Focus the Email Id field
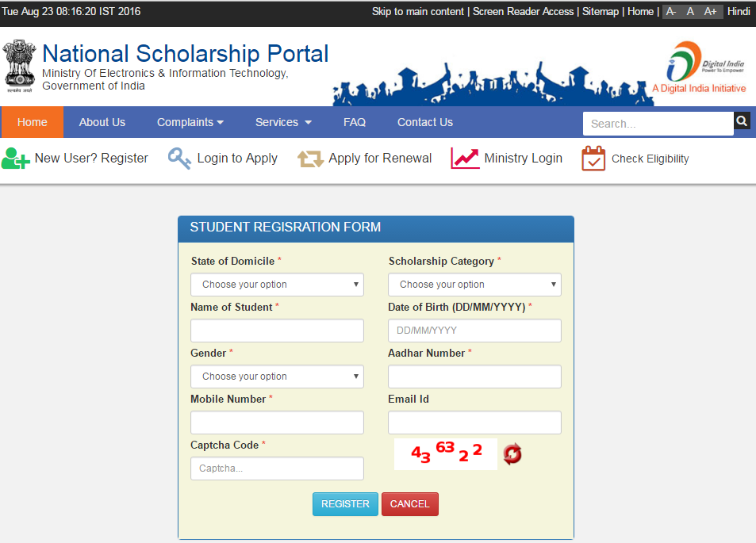 474,423
